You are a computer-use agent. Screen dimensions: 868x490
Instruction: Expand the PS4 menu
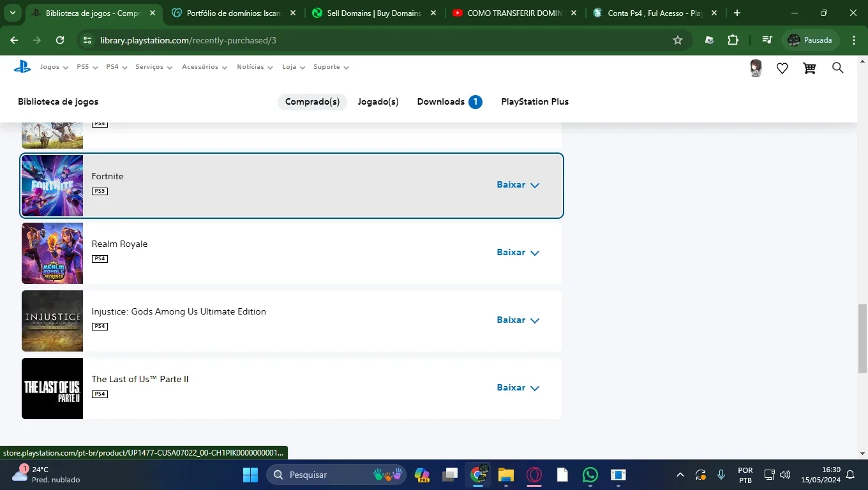[117, 67]
